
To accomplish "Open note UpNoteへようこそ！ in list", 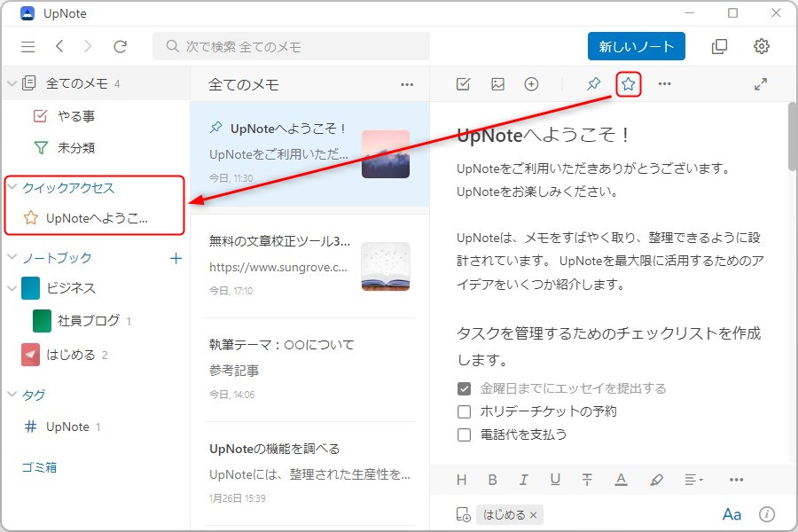I will pyautogui.click(x=310, y=153).
